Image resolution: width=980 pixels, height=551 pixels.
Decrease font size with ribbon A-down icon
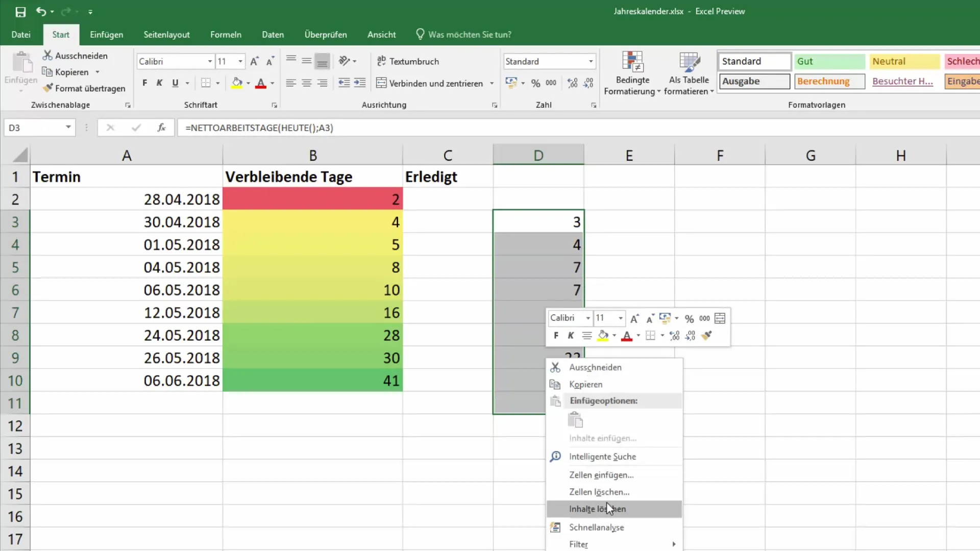click(271, 61)
